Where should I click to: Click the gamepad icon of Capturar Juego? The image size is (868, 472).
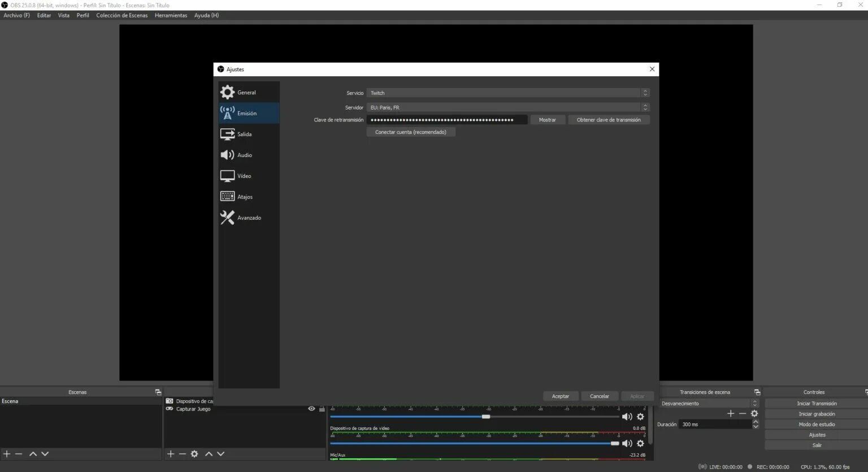(x=170, y=409)
